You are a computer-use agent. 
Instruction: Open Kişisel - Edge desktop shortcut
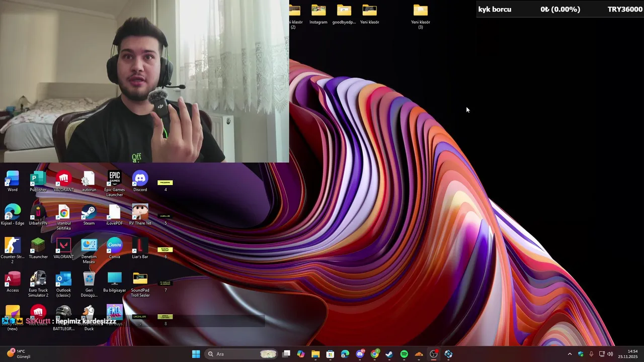coord(13,215)
